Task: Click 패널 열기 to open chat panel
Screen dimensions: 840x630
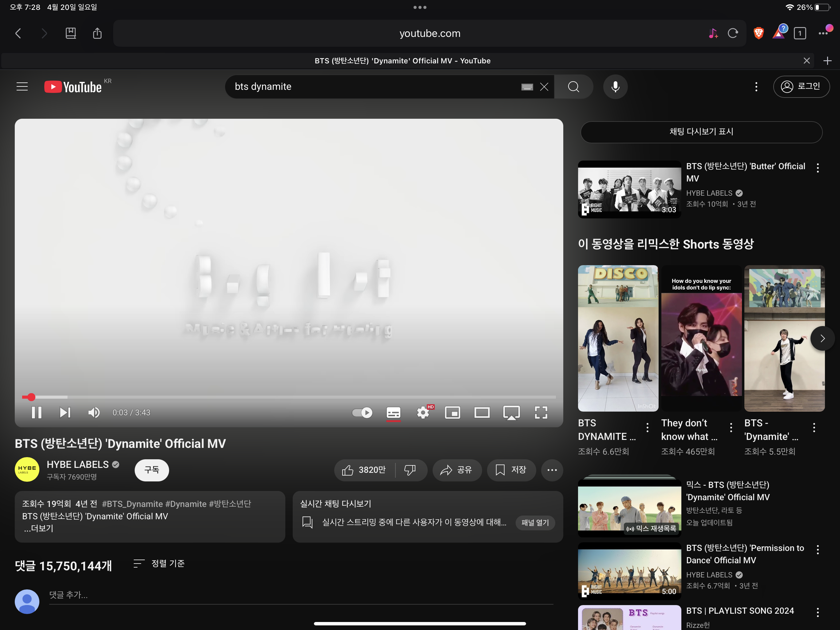Action: coord(535,522)
